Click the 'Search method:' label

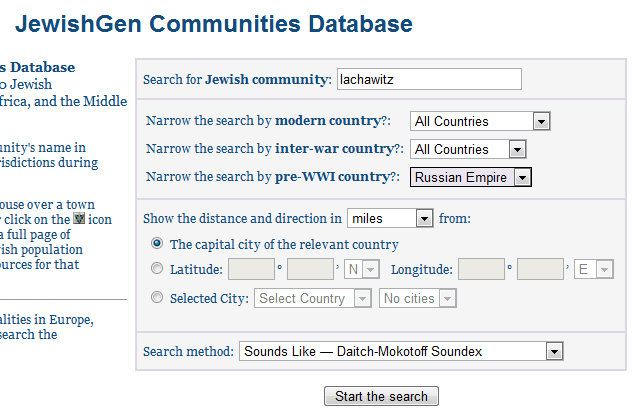click(188, 351)
